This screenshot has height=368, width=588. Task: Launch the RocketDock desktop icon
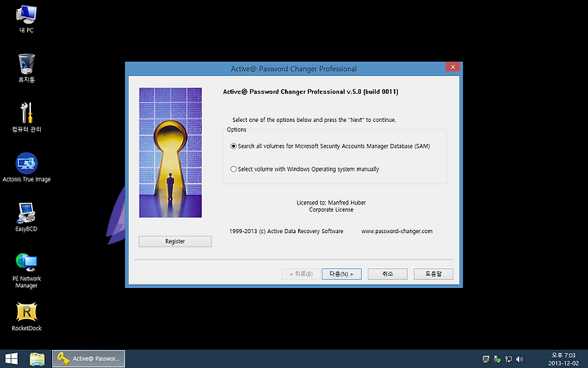(26, 316)
